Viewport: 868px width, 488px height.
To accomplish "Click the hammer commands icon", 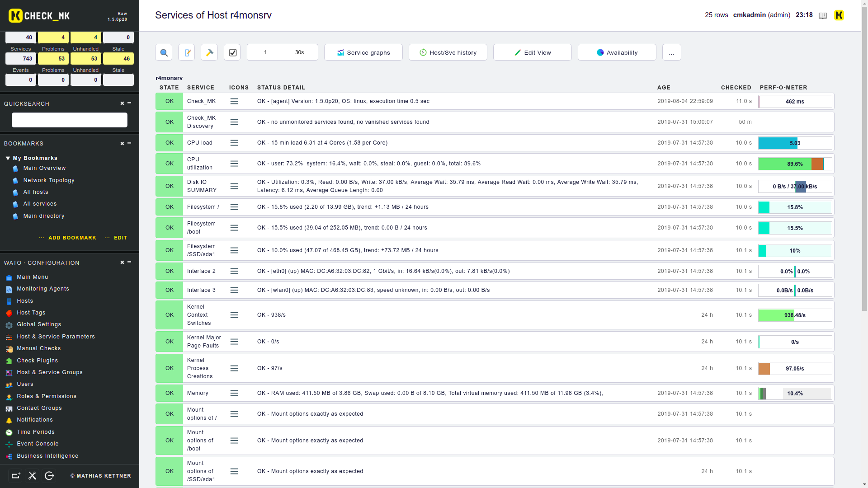I will pyautogui.click(x=209, y=52).
